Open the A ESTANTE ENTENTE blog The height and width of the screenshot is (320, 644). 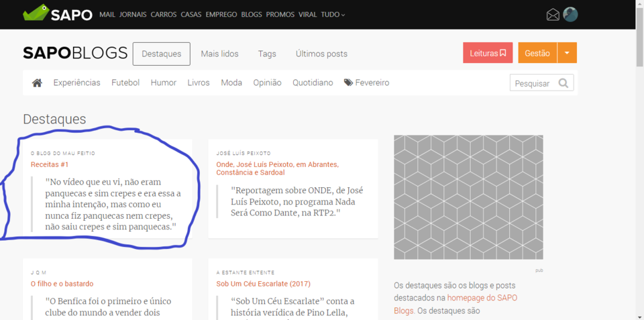pos(246,272)
